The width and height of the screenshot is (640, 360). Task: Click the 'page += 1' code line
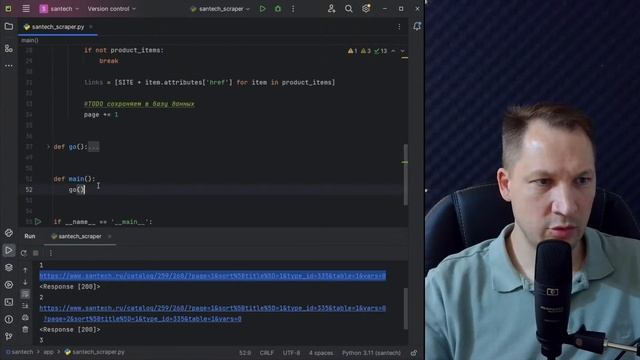coord(101,115)
